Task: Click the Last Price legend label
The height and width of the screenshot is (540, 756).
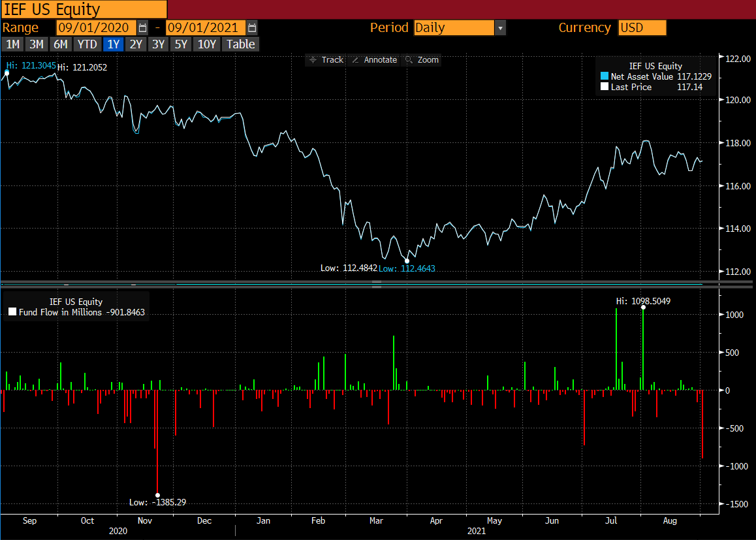Action: (631, 87)
